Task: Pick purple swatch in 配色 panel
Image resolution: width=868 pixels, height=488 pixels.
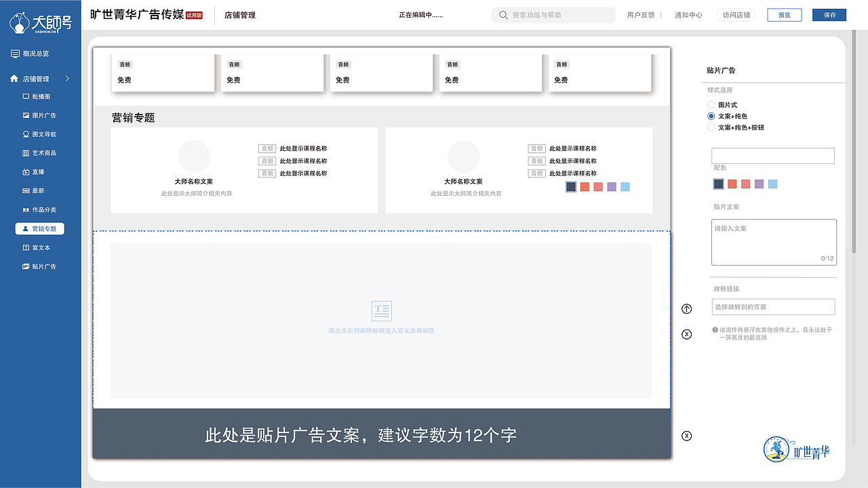Action: [759, 184]
